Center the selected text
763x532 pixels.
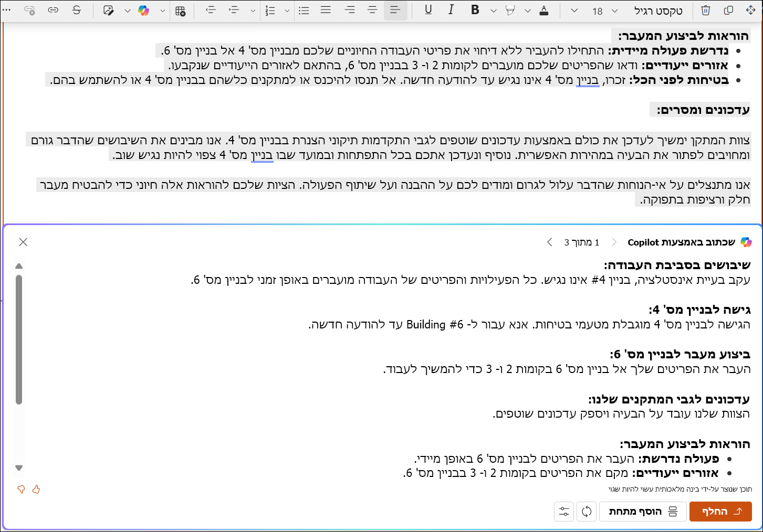click(372, 10)
